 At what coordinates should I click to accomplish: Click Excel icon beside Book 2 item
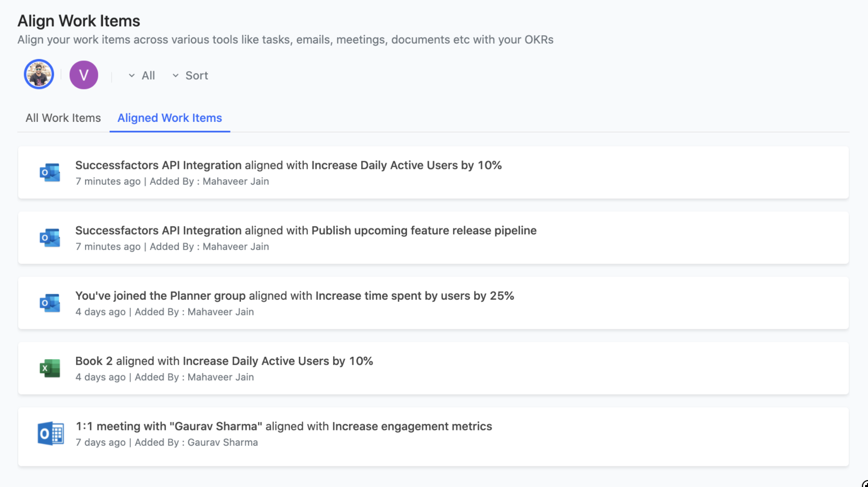pos(50,369)
